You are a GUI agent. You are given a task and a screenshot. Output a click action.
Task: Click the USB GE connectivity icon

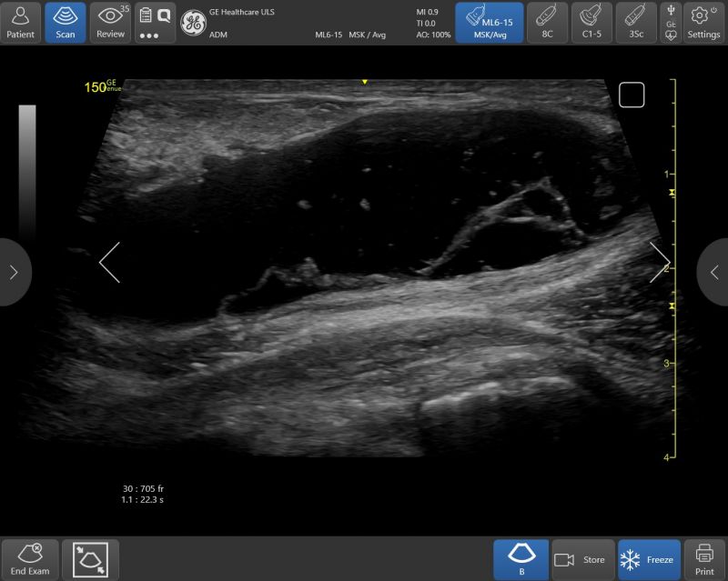click(671, 22)
